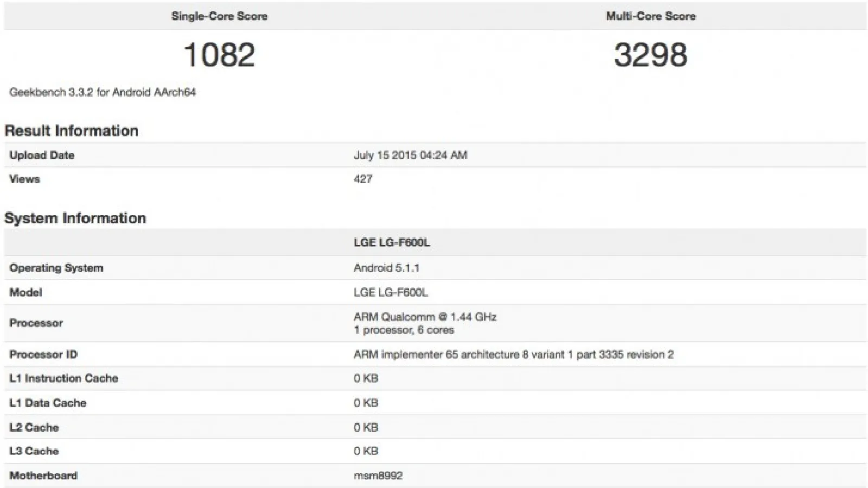Click the bold LGE LG-F600L table header
This screenshot has width=868, height=488.
pyautogui.click(x=392, y=242)
